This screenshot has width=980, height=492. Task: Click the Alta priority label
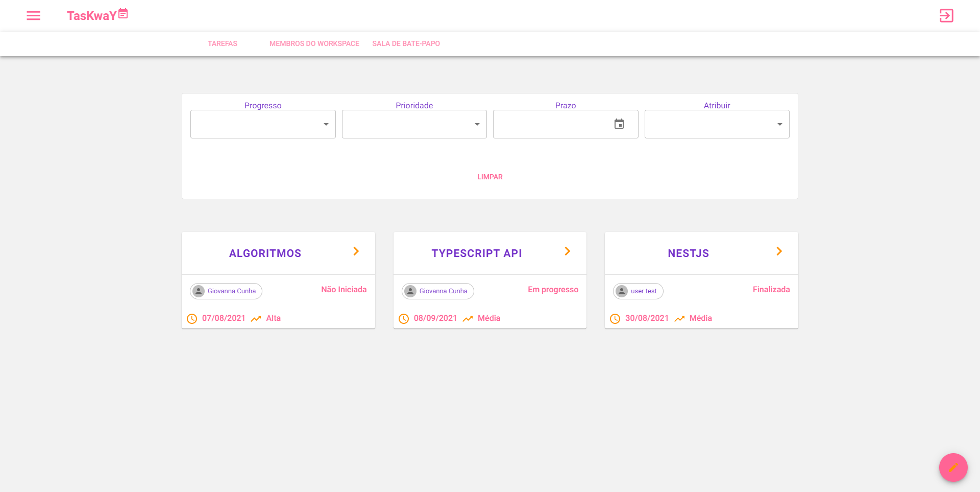[274, 318]
